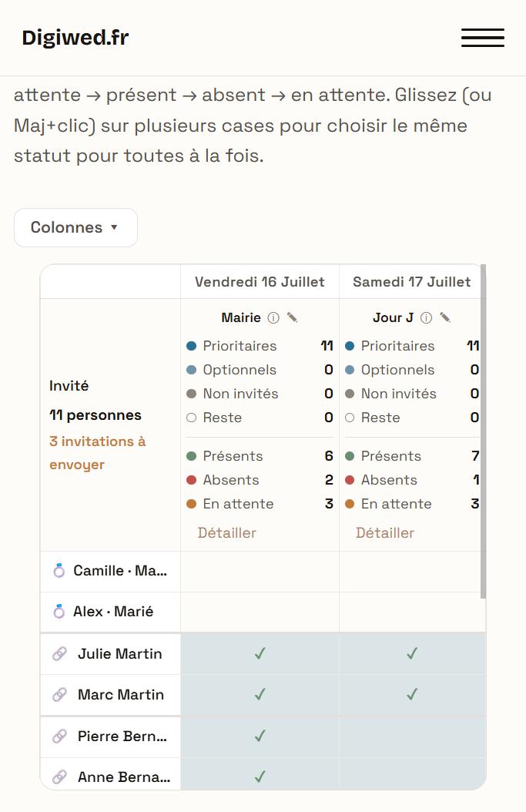Select Alex · Marié row name
526x812 pixels.
(113, 612)
